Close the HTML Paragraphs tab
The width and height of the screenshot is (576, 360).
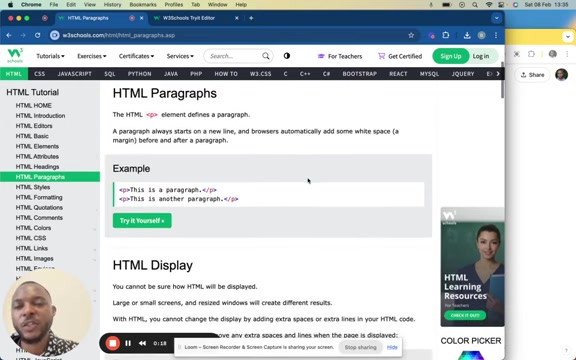coord(141,18)
